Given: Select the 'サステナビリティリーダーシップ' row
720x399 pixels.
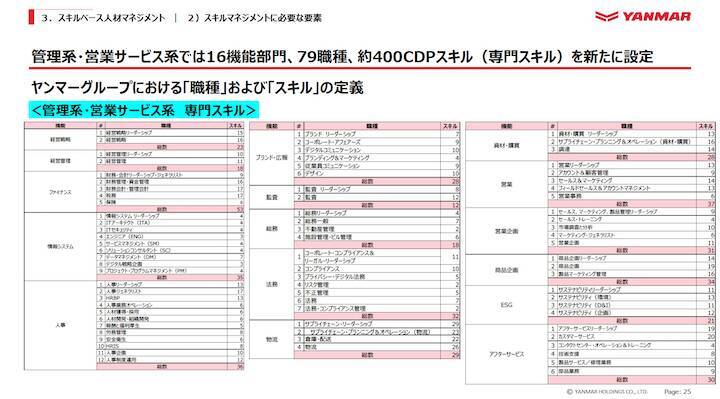Looking at the screenshot, I should tap(632, 290).
